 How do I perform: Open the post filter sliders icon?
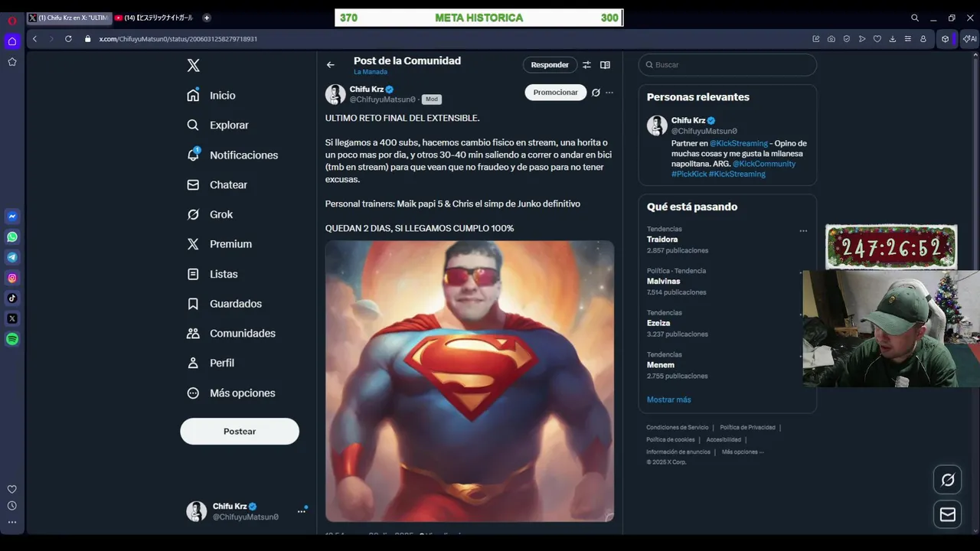586,65
